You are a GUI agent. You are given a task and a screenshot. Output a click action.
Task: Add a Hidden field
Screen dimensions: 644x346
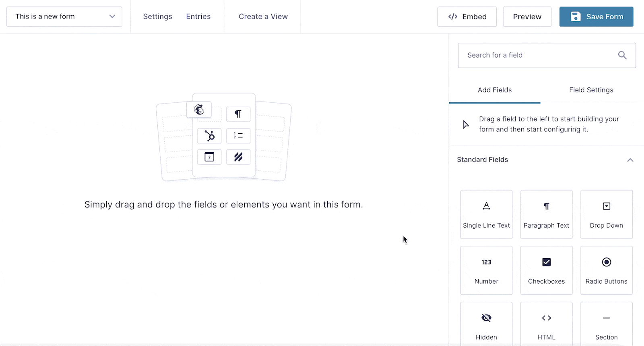[x=486, y=324]
